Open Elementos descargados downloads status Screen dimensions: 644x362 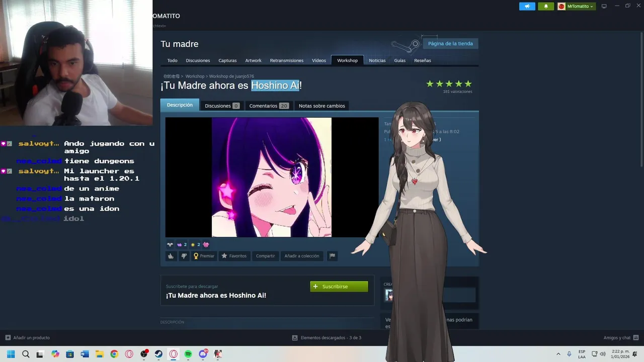click(326, 338)
